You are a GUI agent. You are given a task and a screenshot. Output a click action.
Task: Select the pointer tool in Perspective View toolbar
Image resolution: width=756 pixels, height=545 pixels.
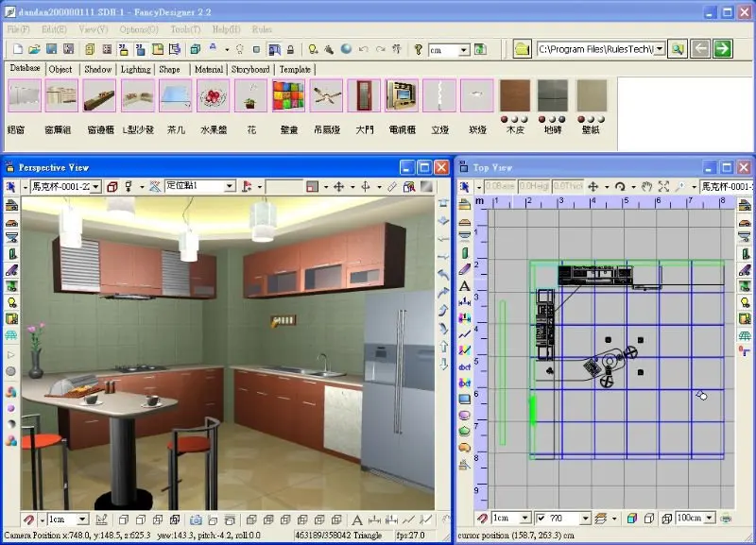10,186
